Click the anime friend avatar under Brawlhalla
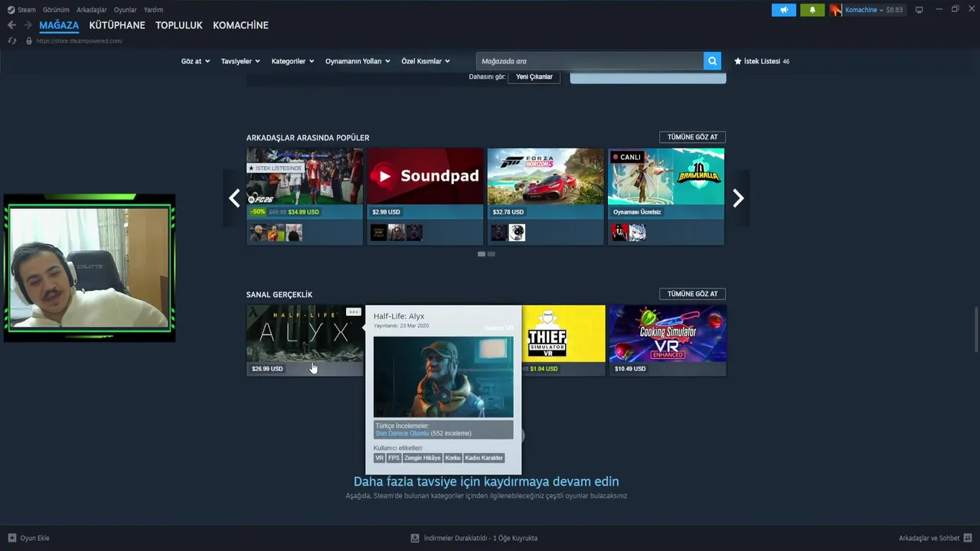Viewport: 980px width, 551px height. point(637,233)
